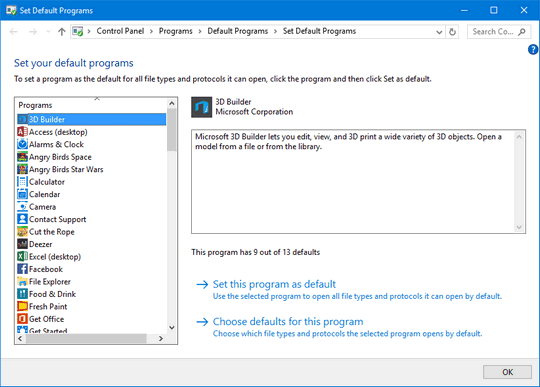The width and height of the screenshot is (540, 387).
Task: Click the Cut the Rope icon
Action: tap(22, 232)
